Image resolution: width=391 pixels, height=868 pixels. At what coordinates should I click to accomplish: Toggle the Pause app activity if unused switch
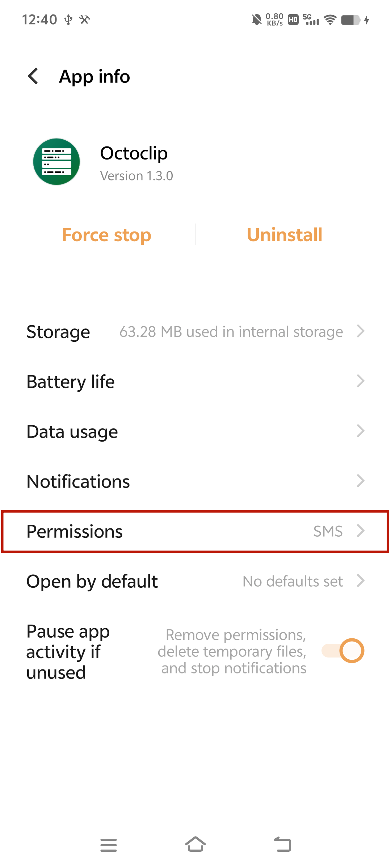343,651
